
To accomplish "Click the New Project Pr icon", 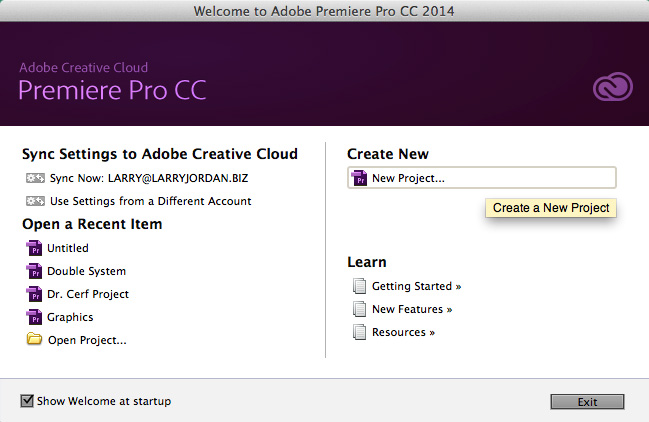I will (359, 178).
